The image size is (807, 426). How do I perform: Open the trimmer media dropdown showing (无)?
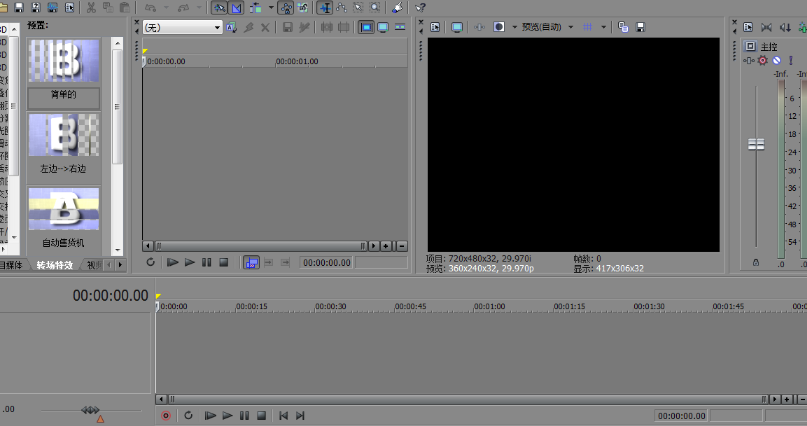[x=183, y=27]
